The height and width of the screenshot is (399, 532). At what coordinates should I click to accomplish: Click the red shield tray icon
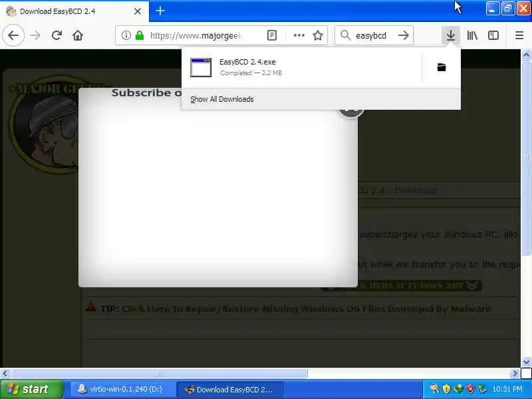[470, 389]
